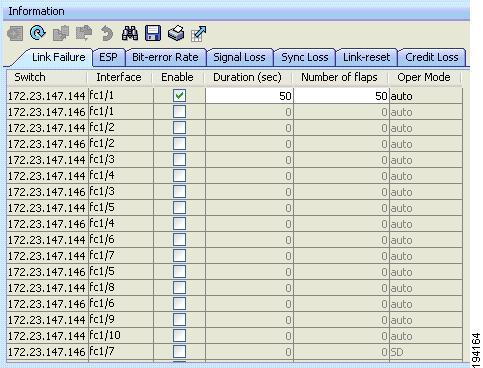Switch to the Signal Loss tab
483x368 pixels.
point(239,57)
